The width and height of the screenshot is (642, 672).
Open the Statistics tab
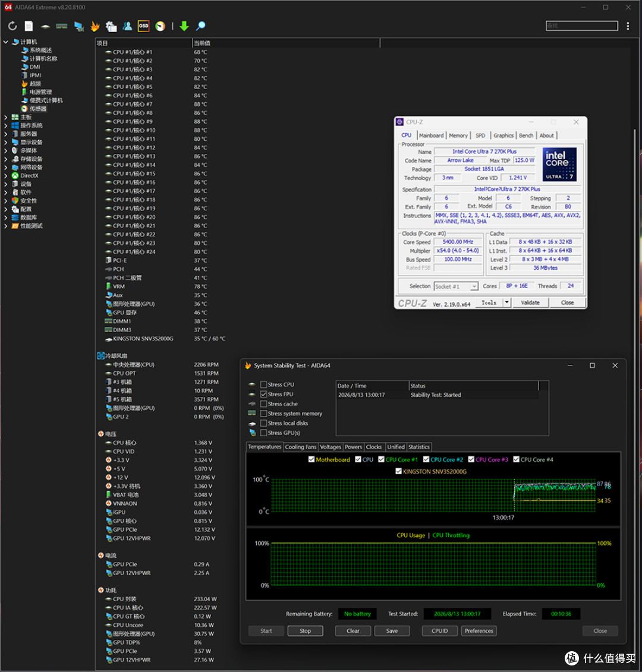click(x=418, y=447)
